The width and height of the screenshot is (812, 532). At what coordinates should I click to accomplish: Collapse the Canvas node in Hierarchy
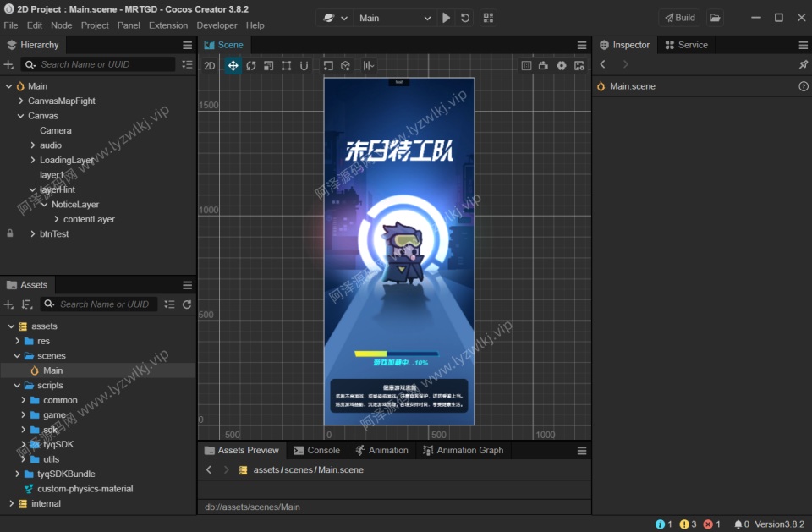(x=21, y=116)
